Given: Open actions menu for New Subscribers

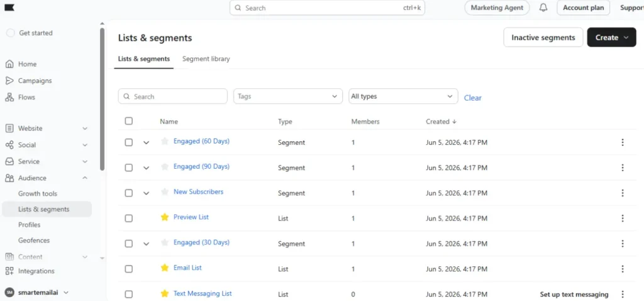Looking at the screenshot, I should [623, 193].
